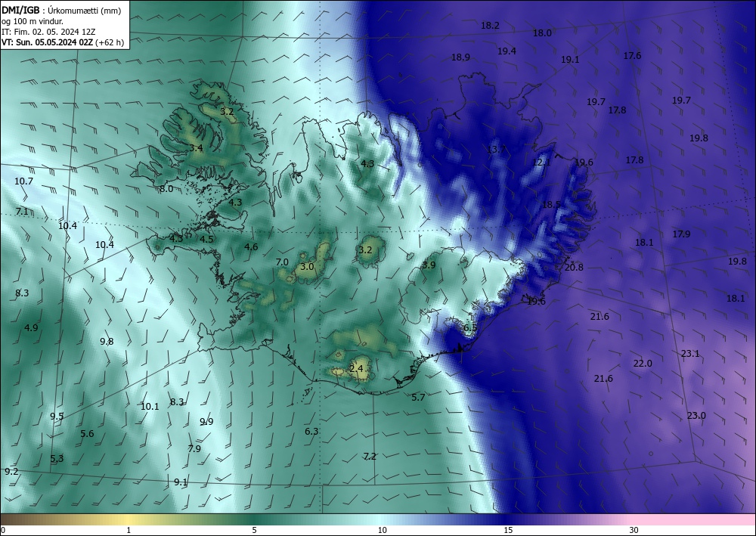
Task: Click the glacier value 2.4
Action: (356, 369)
